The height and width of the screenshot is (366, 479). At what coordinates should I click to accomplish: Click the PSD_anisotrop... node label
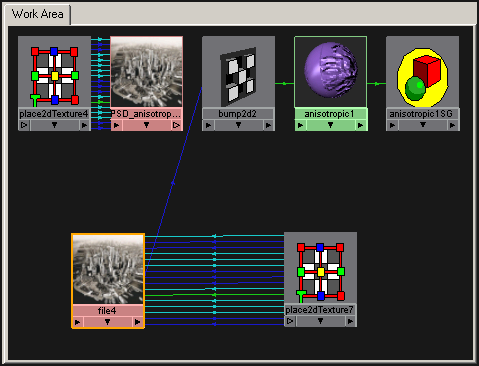coord(146,114)
